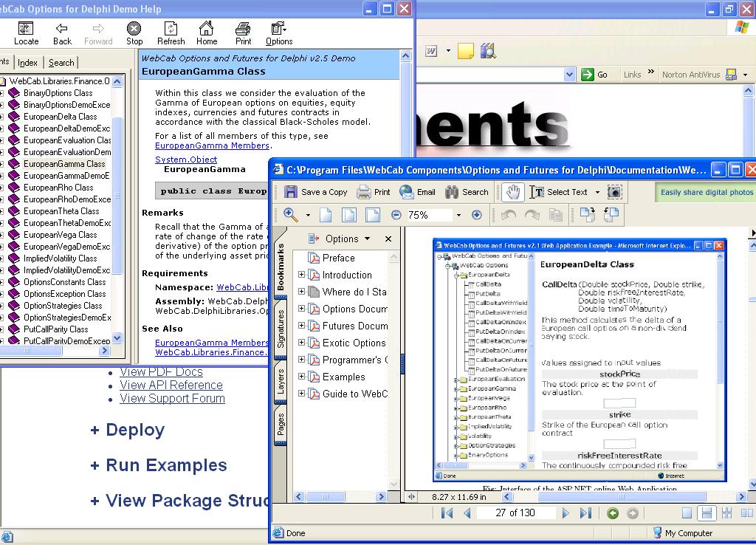Select the Zoom In magnifier tool
The height and width of the screenshot is (545, 756).
tap(291, 215)
